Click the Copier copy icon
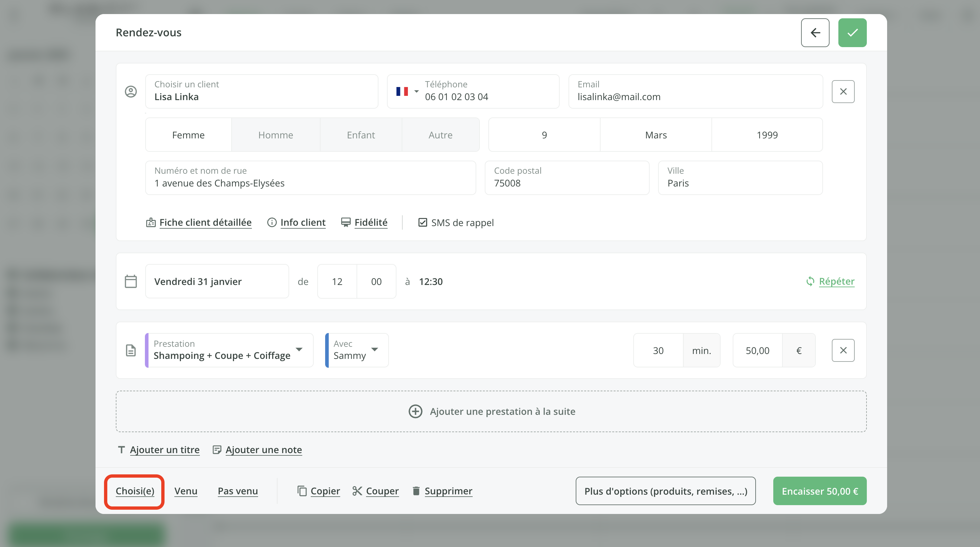Viewport: 980px width, 547px height. point(302,491)
